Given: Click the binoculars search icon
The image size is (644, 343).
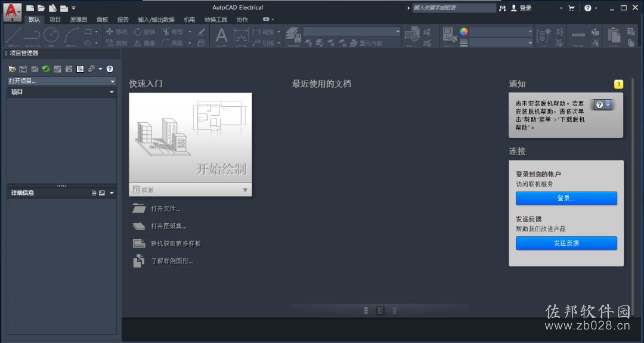Looking at the screenshot, I should tap(502, 8).
